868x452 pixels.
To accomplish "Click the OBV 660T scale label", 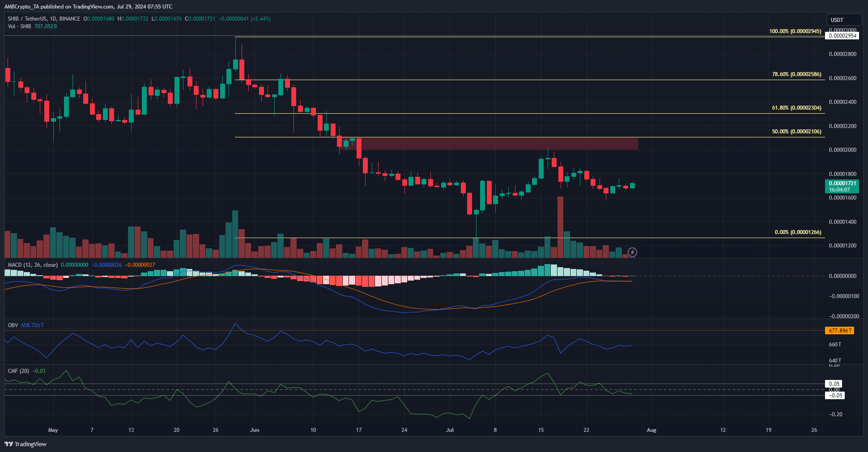I will click(x=835, y=345).
